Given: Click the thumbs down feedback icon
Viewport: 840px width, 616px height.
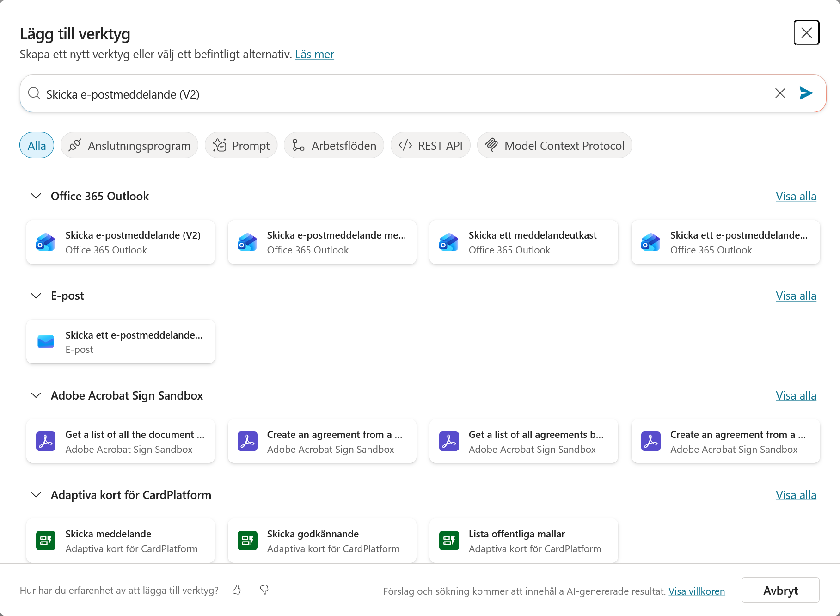Looking at the screenshot, I should tap(264, 590).
